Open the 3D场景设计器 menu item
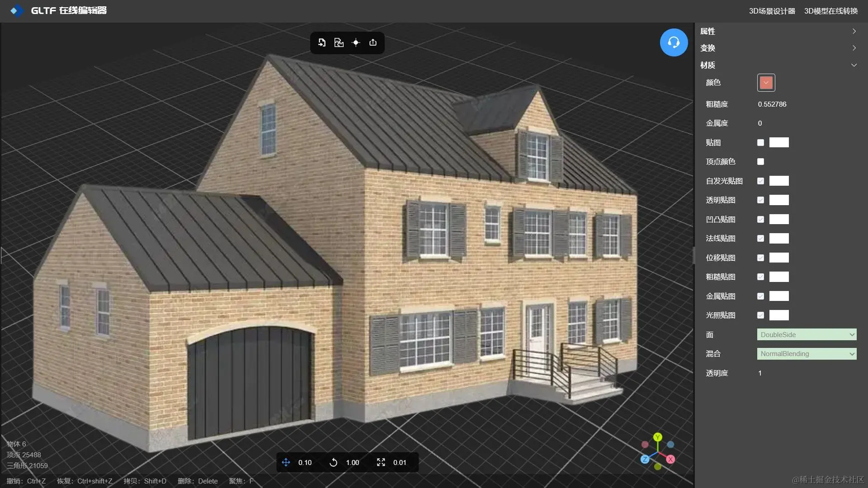This screenshot has height=488, width=868. [x=772, y=11]
